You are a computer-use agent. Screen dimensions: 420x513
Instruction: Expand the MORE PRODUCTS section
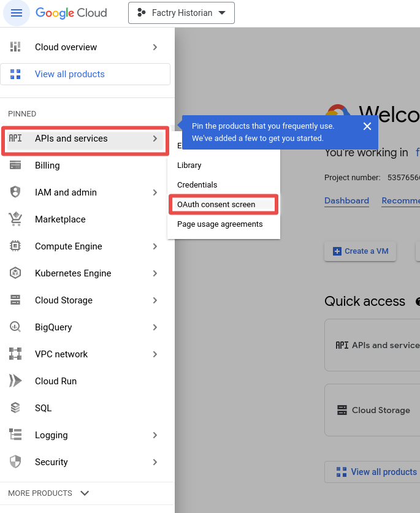(x=48, y=493)
